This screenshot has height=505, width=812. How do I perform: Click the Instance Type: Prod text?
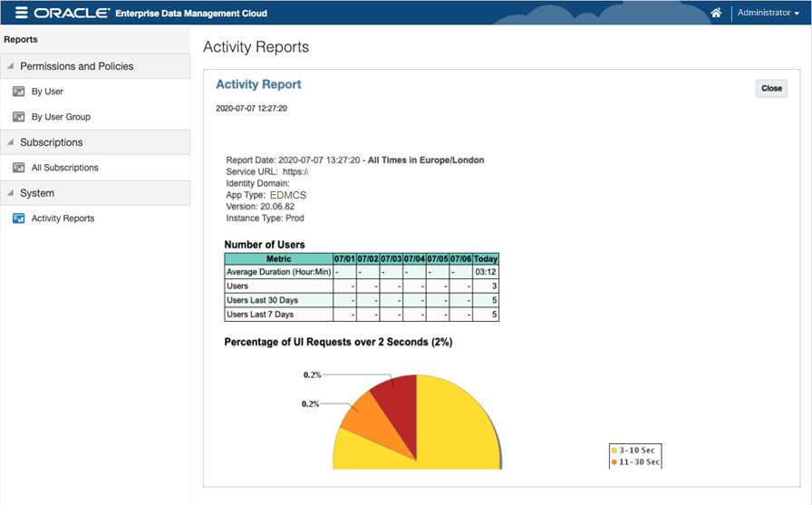point(265,219)
